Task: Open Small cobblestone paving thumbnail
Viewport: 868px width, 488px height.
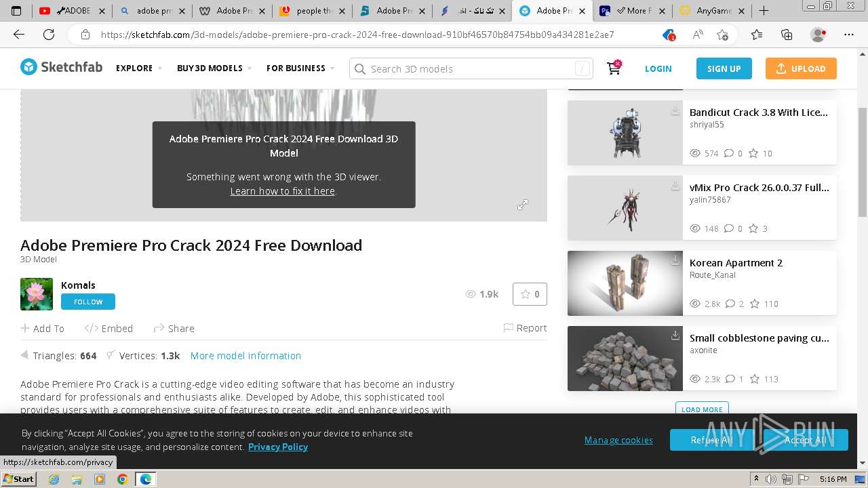Action: pos(625,359)
